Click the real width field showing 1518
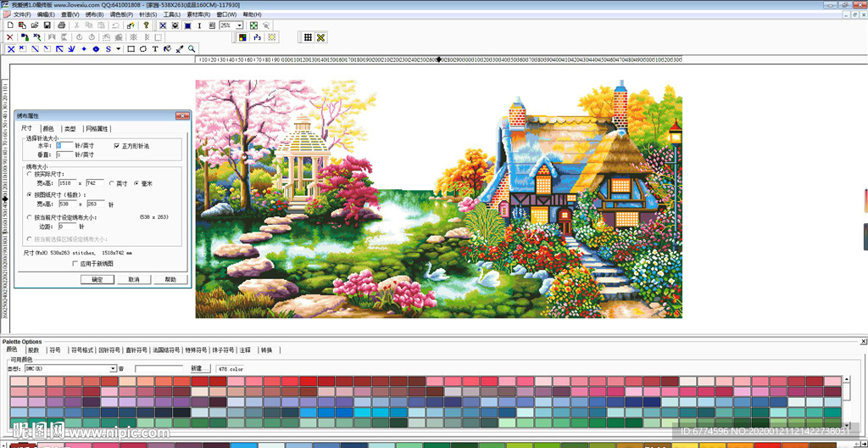This screenshot has width=868, height=448. pos(68,183)
